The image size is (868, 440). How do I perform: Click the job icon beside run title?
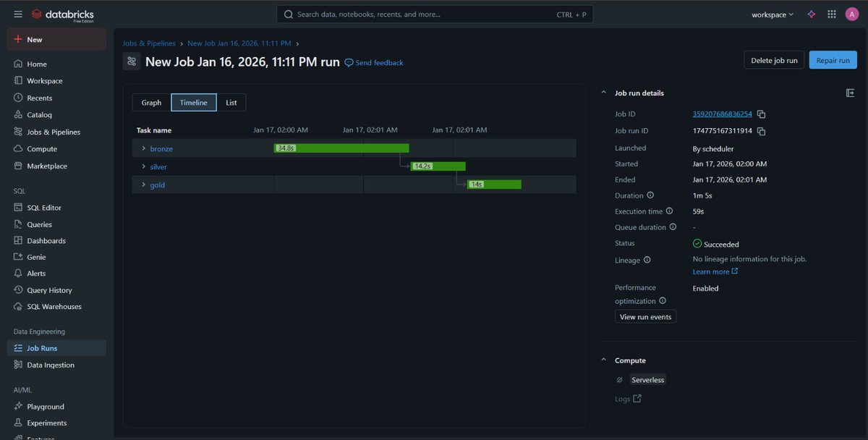pyautogui.click(x=132, y=62)
